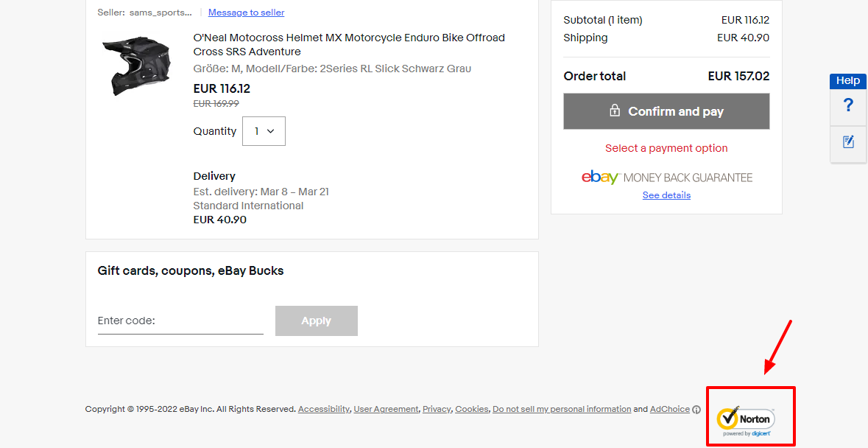Click See details under Money Back Guarantee
The height and width of the screenshot is (448, 868).
(x=666, y=195)
